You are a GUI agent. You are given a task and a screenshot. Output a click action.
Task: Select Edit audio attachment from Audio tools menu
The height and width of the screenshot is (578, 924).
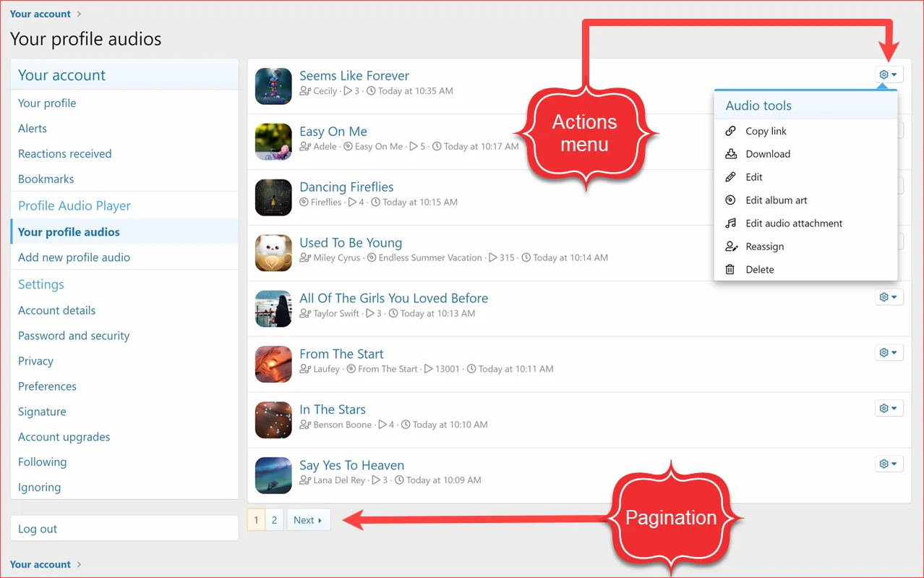coord(794,224)
